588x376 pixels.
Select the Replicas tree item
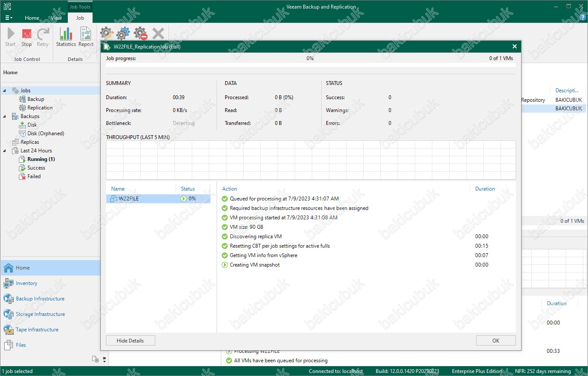[x=30, y=142]
